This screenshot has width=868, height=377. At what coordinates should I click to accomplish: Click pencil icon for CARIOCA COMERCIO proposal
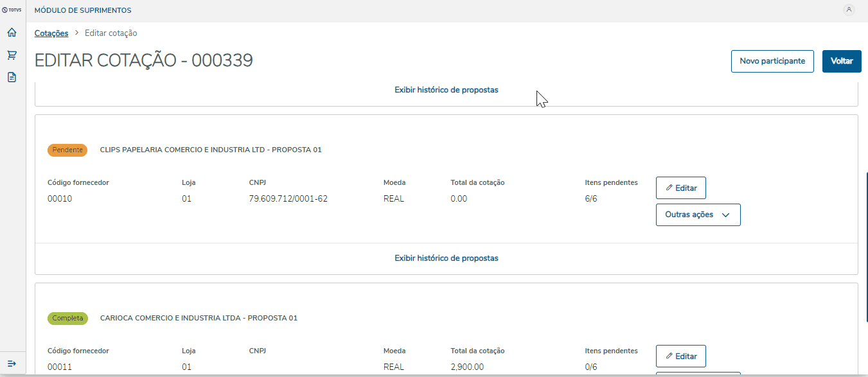669,356
